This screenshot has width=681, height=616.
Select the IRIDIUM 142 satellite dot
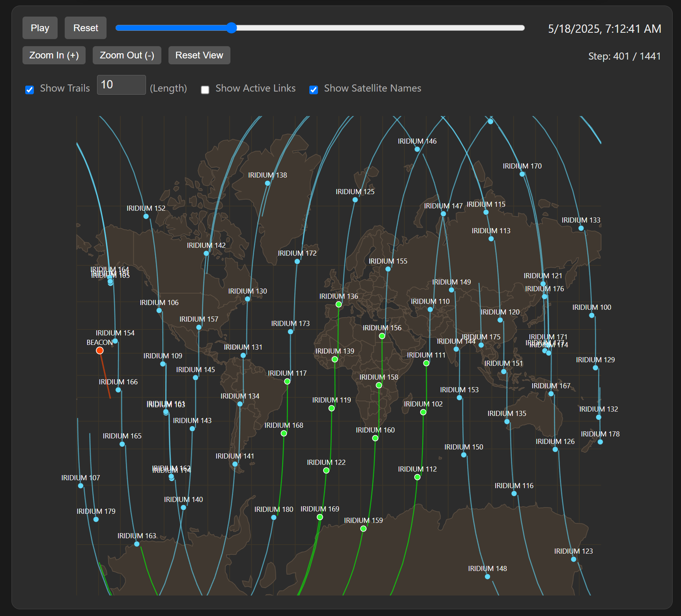point(206,253)
